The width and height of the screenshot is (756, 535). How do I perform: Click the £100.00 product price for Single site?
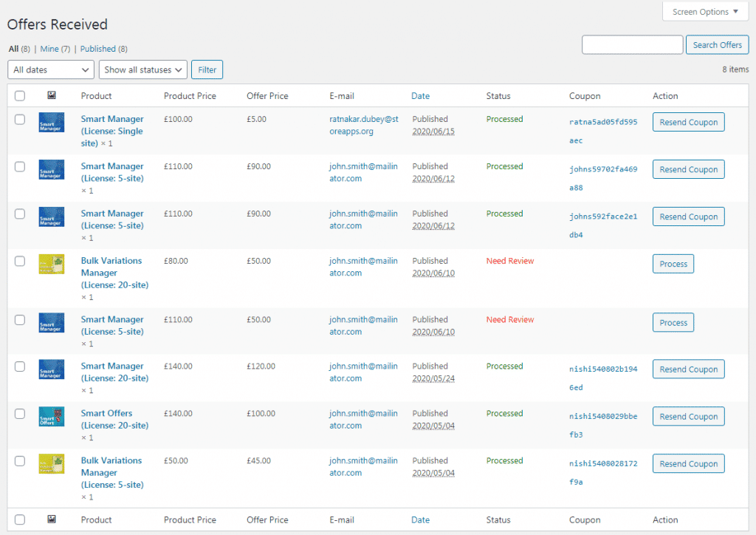click(178, 119)
